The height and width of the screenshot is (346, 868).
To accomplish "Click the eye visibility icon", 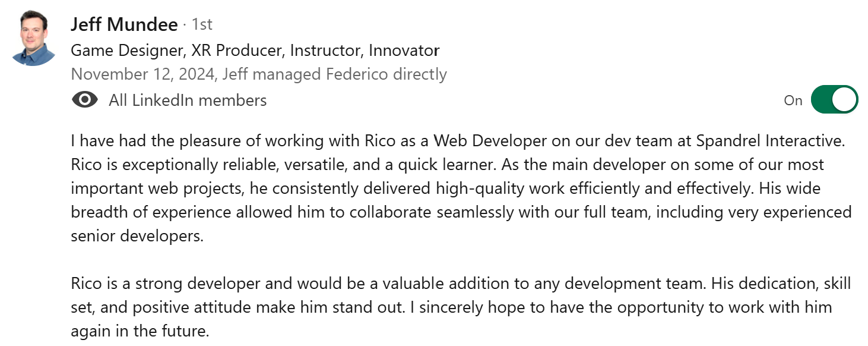I will click(x=85, y=100).
